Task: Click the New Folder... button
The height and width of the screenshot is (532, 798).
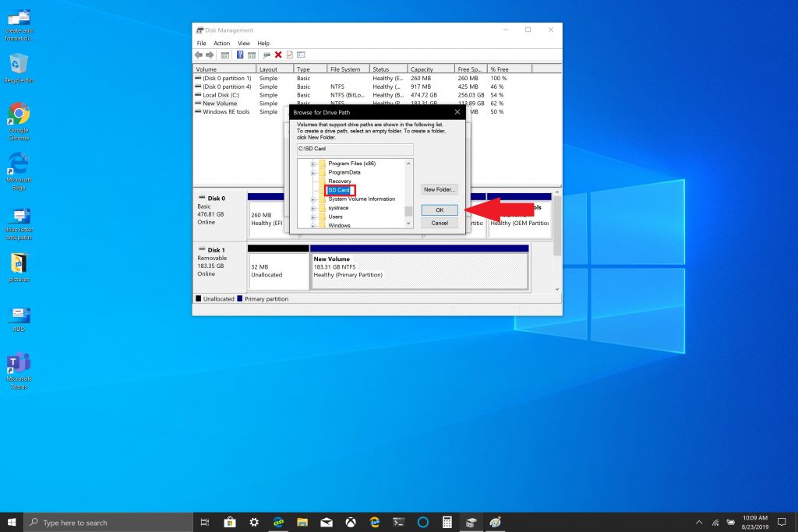Action: pos(440,189)
